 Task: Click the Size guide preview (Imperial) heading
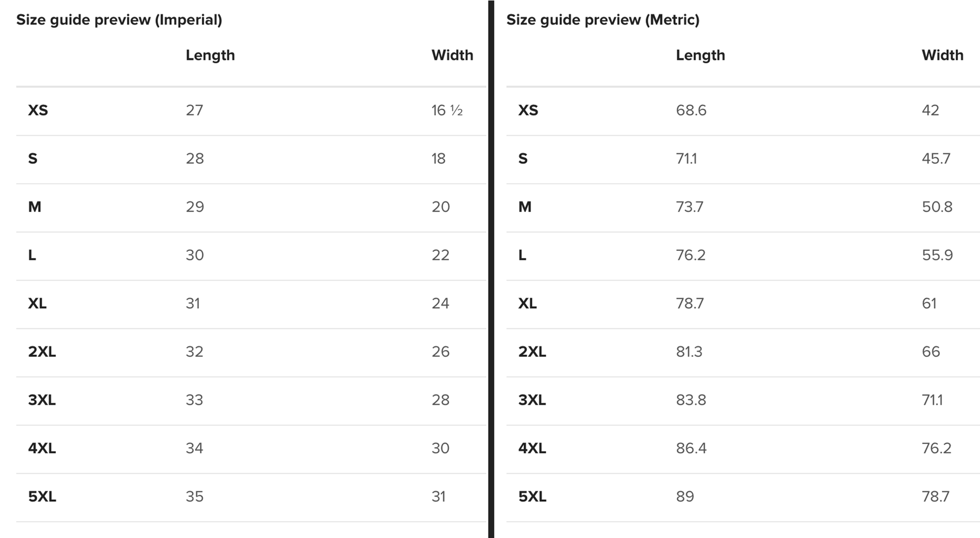pyautogui.click(x=119, y=20)
